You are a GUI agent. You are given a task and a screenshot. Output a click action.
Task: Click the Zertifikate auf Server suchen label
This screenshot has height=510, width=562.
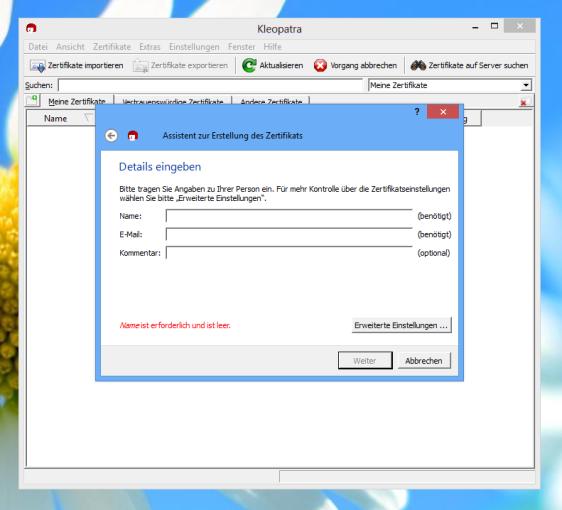point(478,66)
